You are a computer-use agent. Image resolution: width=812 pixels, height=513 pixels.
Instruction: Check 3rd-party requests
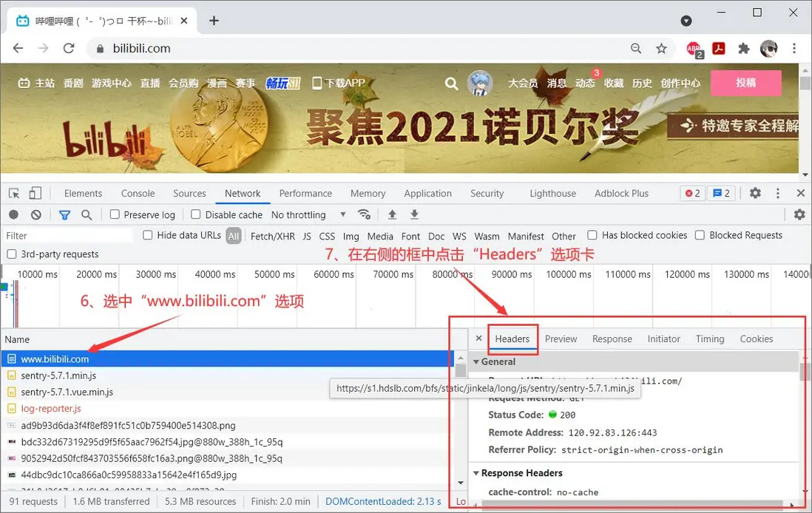pos(11,254)
